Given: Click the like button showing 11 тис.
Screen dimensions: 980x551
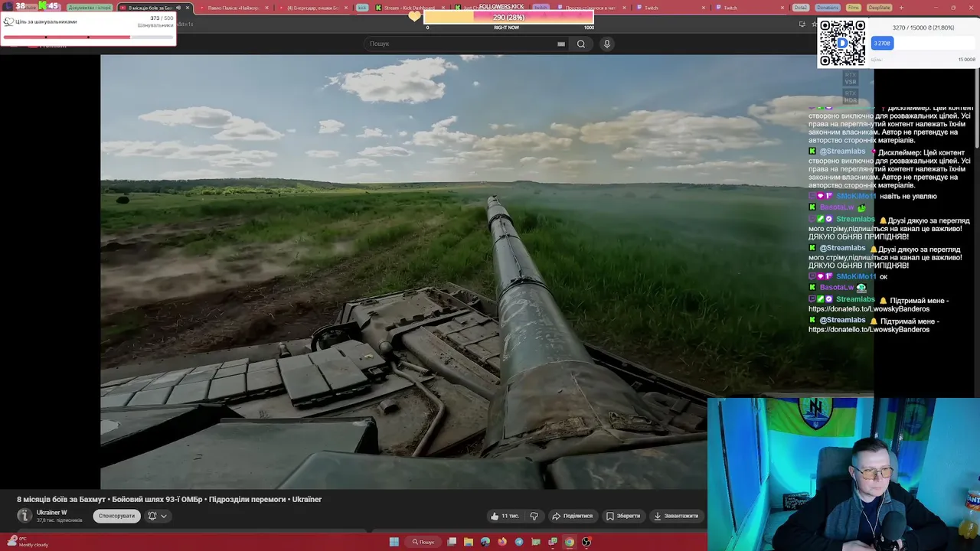Looking at the screenshot, I should click(x=505, y=516).
